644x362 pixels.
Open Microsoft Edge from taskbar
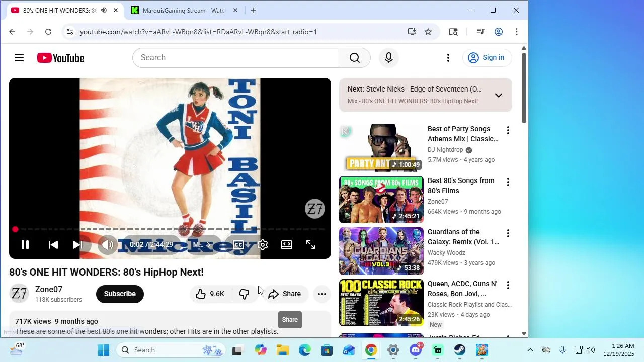pos(304,350)
